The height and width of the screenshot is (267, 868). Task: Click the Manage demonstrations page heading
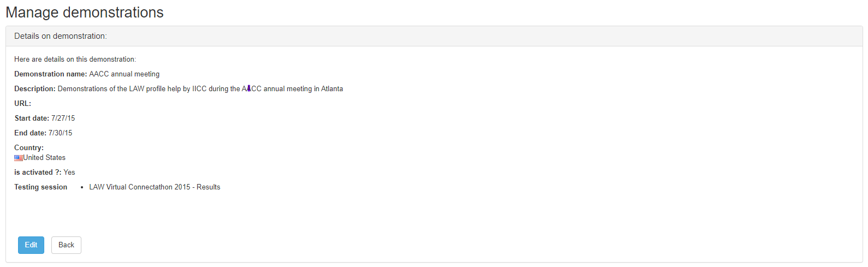tap(85, 12)
